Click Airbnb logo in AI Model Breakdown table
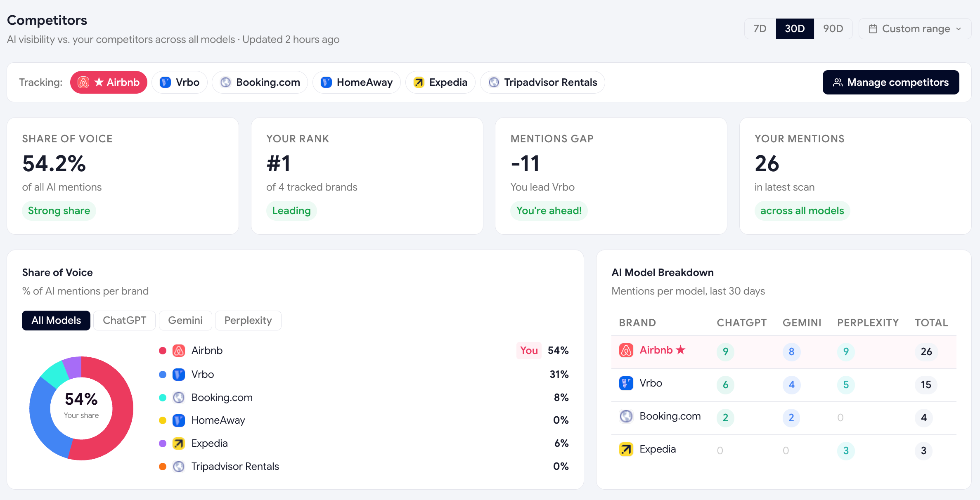This screenshot has height=500, width=980. pyautogui.click(x=626, y=350)
